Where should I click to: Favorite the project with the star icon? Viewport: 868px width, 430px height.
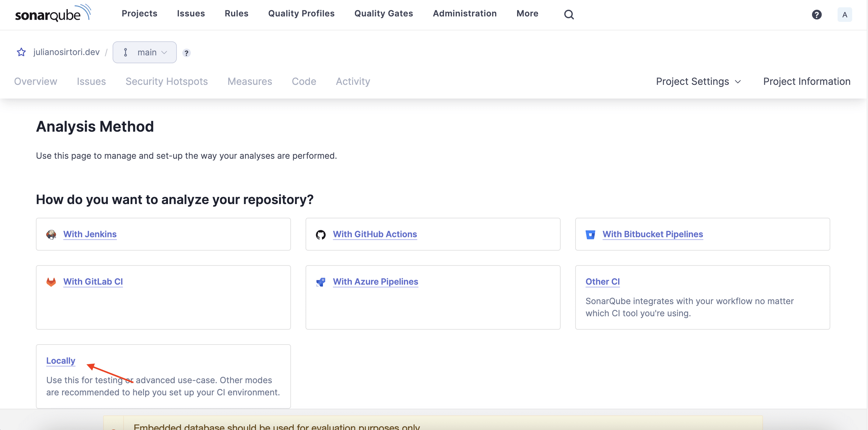pos(21,52)
